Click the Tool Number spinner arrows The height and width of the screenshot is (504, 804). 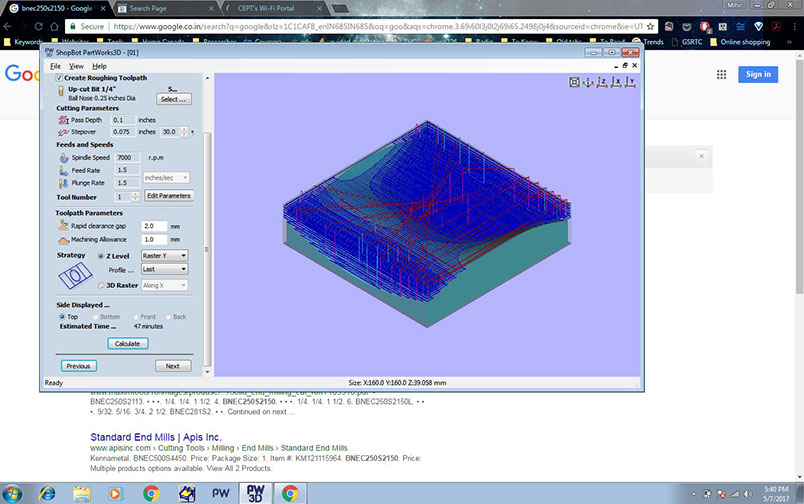click(x=135, y=197)
